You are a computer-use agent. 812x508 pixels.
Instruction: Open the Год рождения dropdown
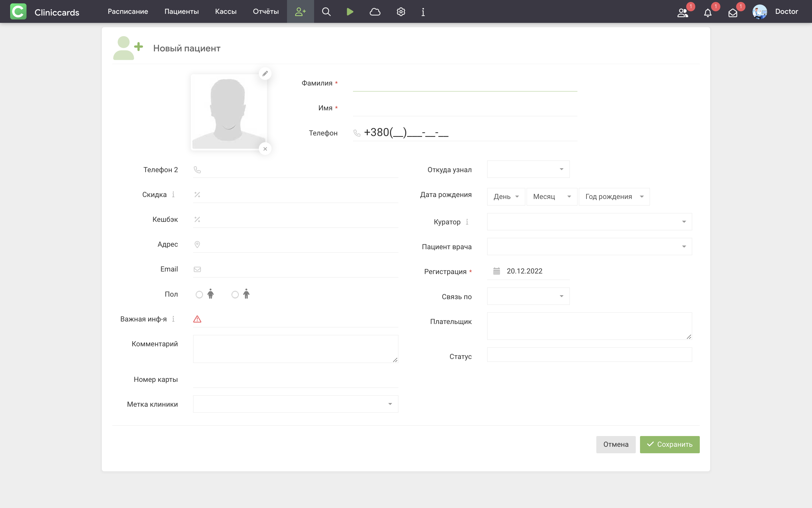[x=614, y=196]
